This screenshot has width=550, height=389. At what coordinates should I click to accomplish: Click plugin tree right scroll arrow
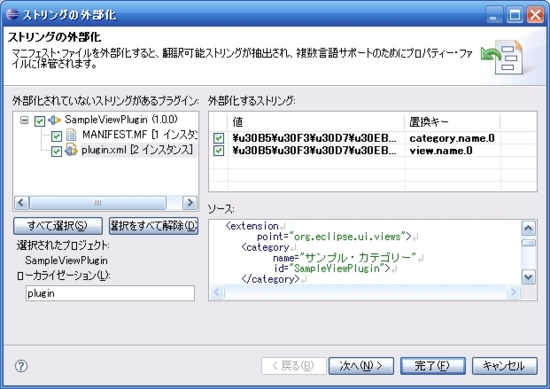pyautogui.click(x=190, y=203)
